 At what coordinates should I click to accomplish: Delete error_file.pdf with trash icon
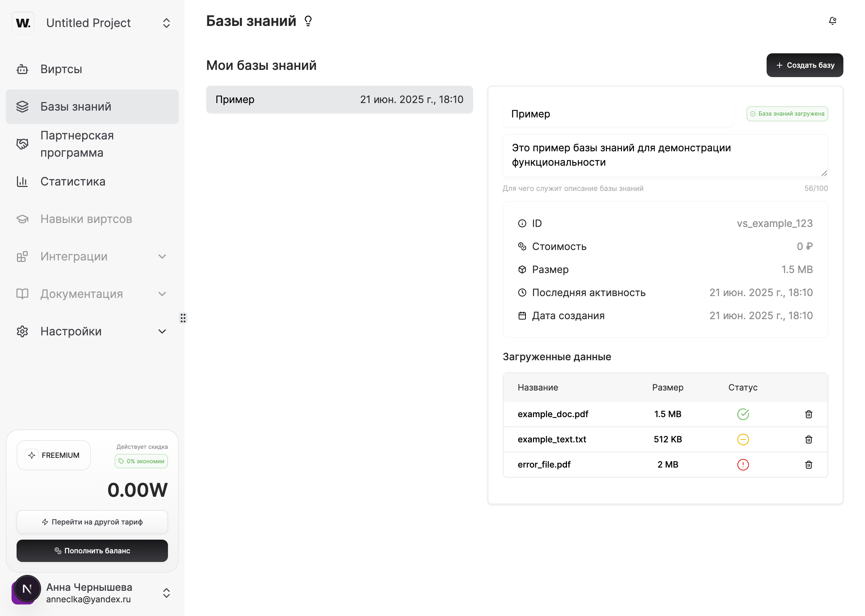808,465
